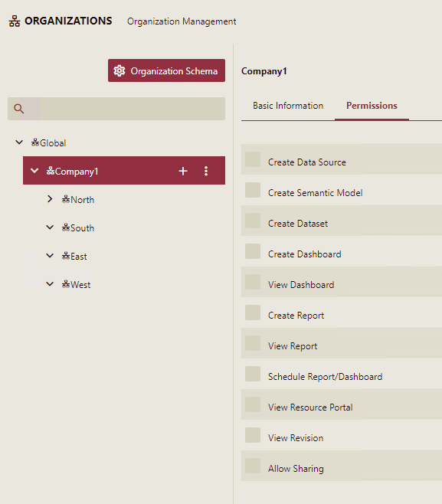Click the search magnifier icon
Image resolution: width=442 pixels, height=504 pixels.
coord(19,109)
